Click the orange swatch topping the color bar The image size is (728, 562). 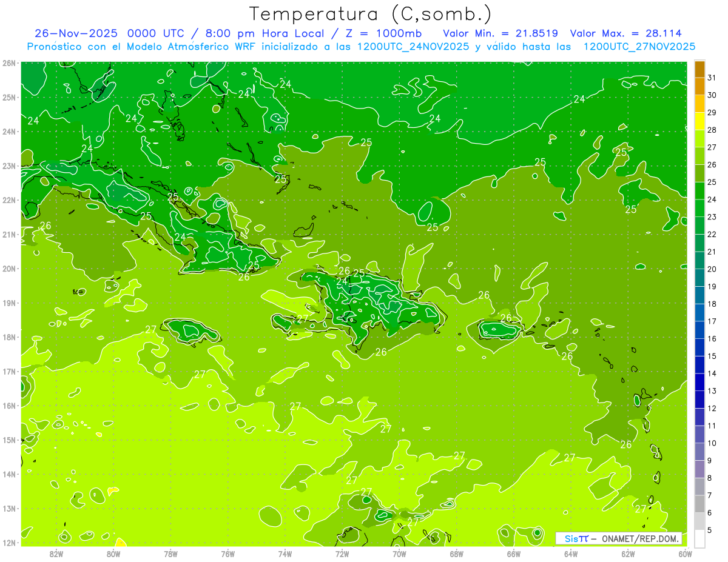pos(700,69)
